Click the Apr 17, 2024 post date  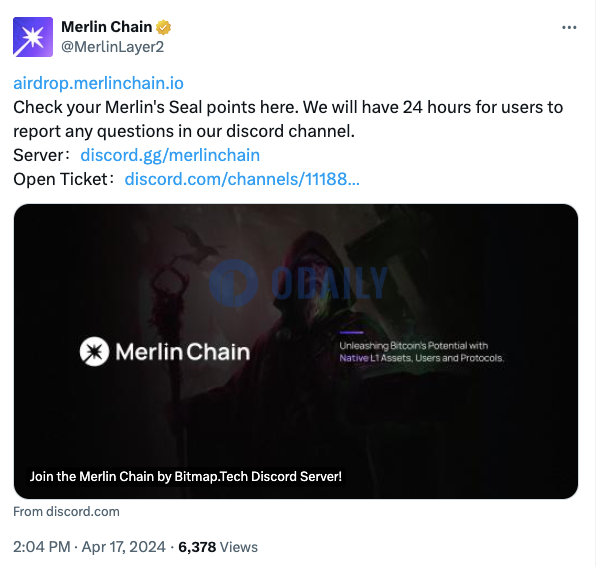pyautogui.click(x=124, y=547)
